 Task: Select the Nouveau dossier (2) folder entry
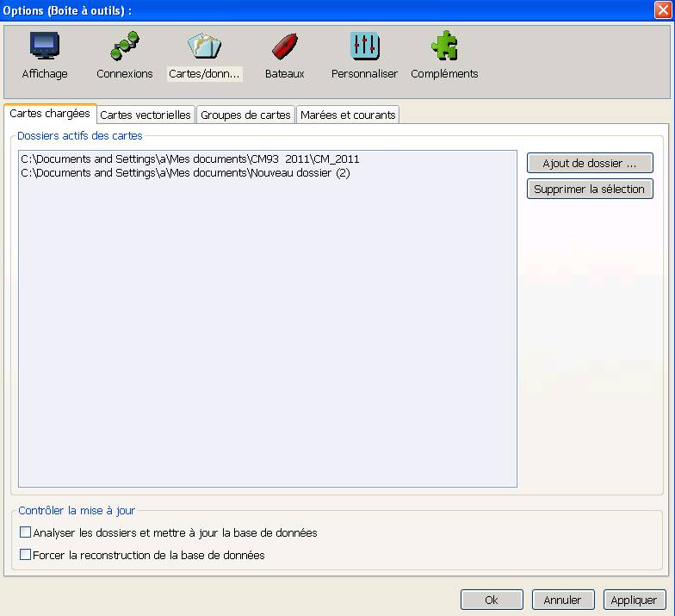point(185,173)
